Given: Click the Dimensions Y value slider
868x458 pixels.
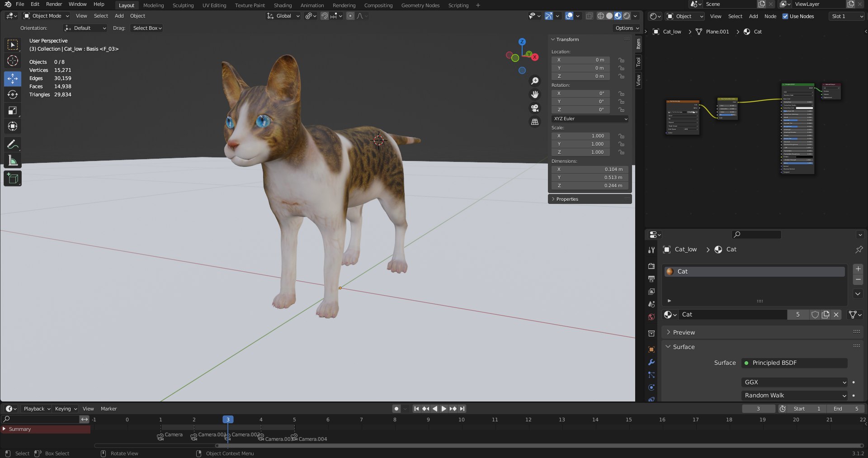Looking at the screenshot, I should [x=590, y=178].
